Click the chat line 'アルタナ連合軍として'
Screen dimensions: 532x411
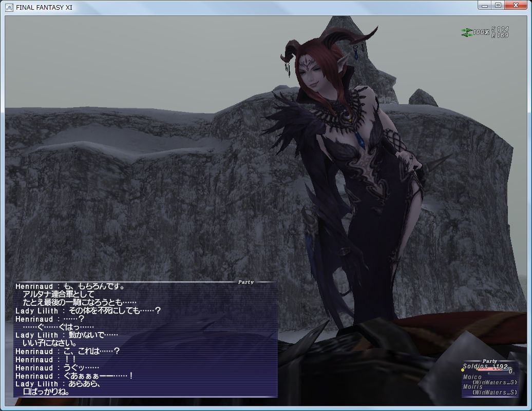pyautogui.click(x=59, y=295)
